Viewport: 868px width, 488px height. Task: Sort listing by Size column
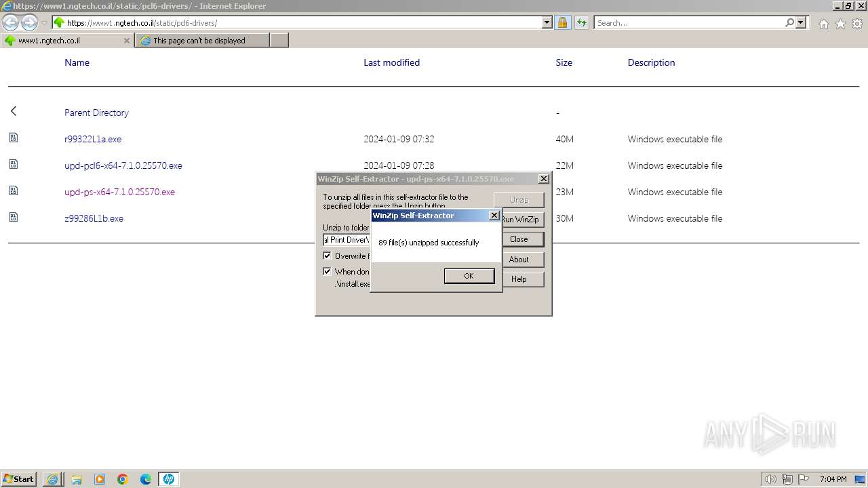coord(564,62)
